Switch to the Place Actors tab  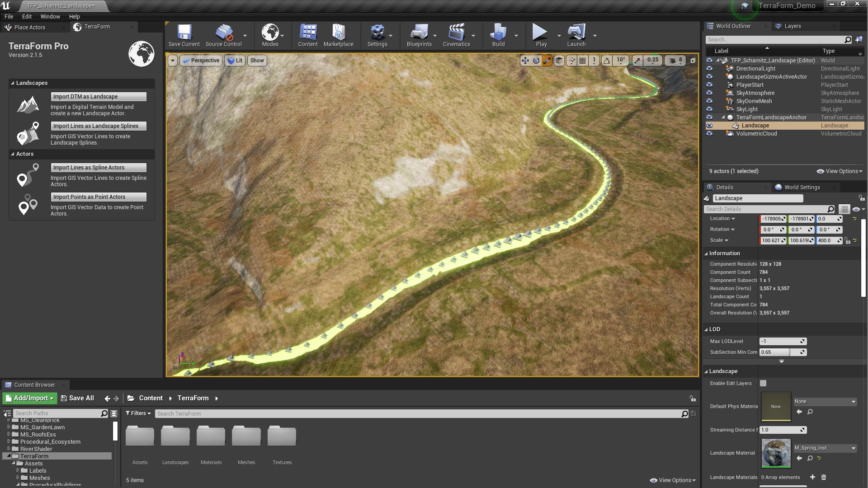tap(30, 28)
